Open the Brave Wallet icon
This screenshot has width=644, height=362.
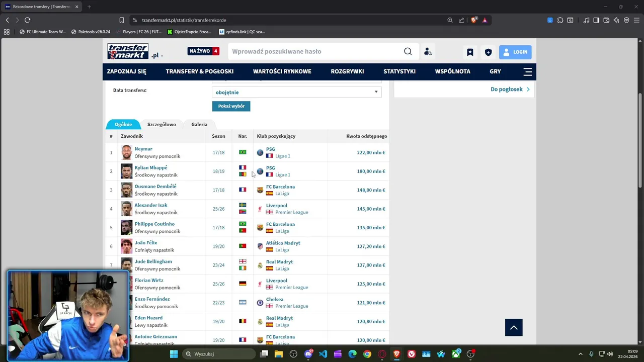[x=606, y=20]
